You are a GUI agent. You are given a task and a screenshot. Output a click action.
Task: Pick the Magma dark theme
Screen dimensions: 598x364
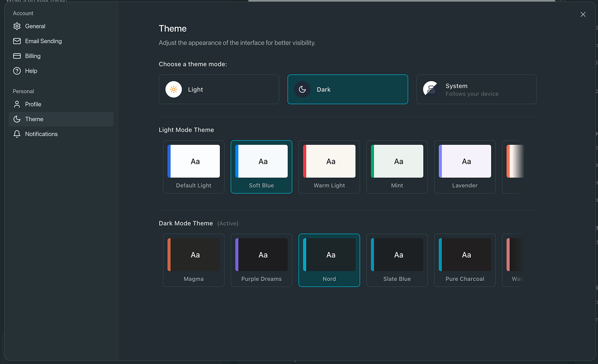tap(194, 260)
